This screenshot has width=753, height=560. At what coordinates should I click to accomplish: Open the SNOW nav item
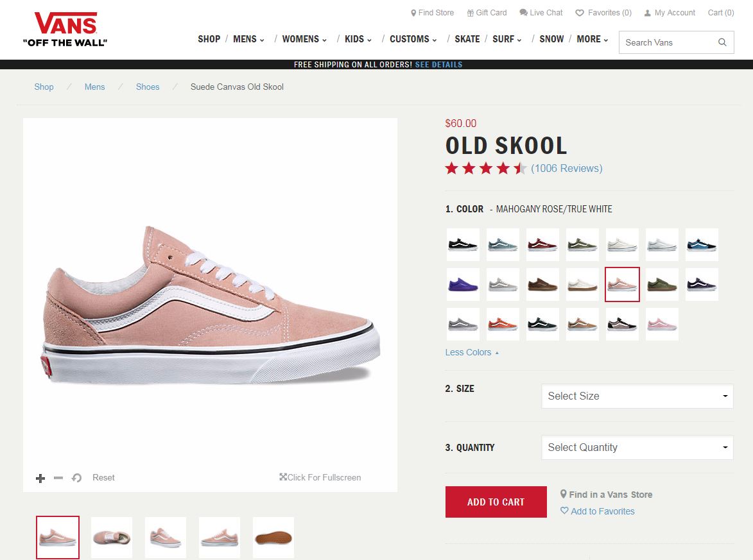551,39
